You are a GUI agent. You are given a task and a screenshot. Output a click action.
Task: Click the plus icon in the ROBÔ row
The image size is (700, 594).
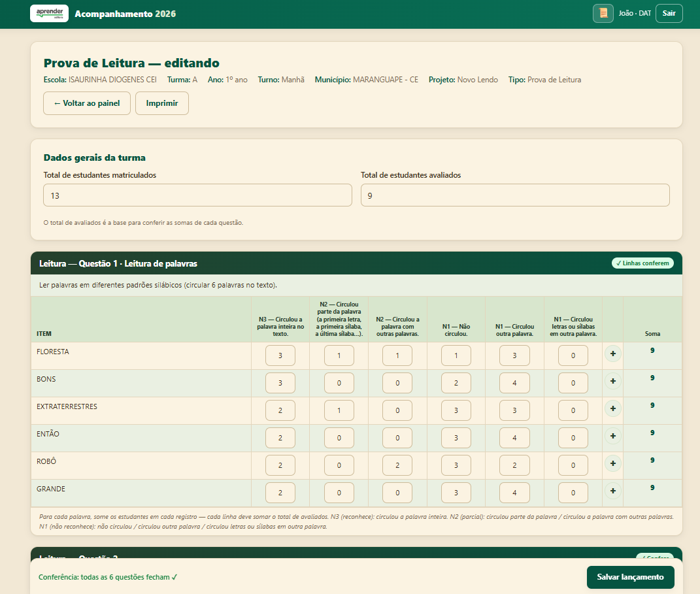(x=612, y=464)
